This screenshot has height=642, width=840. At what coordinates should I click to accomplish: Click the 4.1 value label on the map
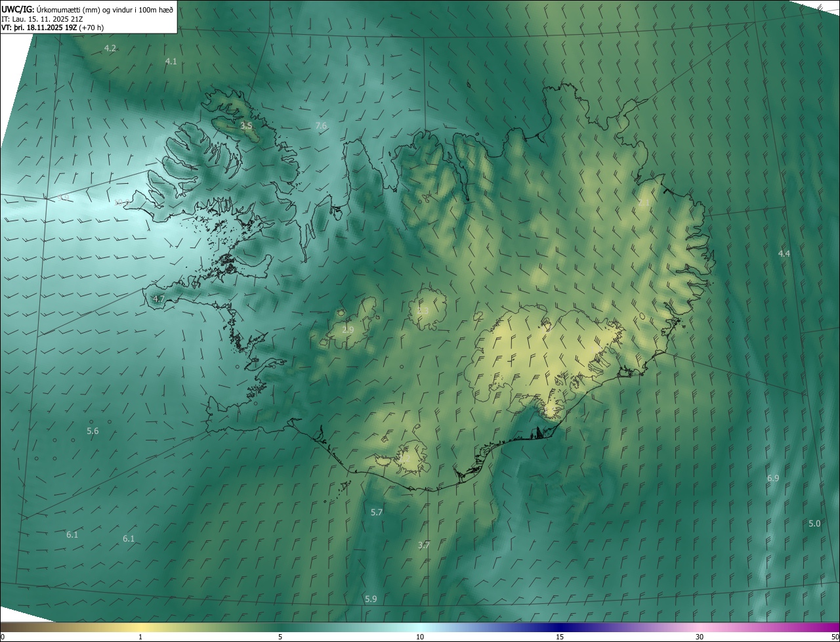pos(171,61)
